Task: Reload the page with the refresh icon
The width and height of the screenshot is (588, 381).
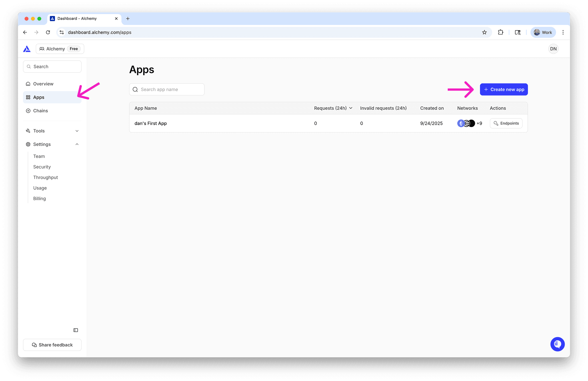Action: pyautogui.click(x=48, y=32)
